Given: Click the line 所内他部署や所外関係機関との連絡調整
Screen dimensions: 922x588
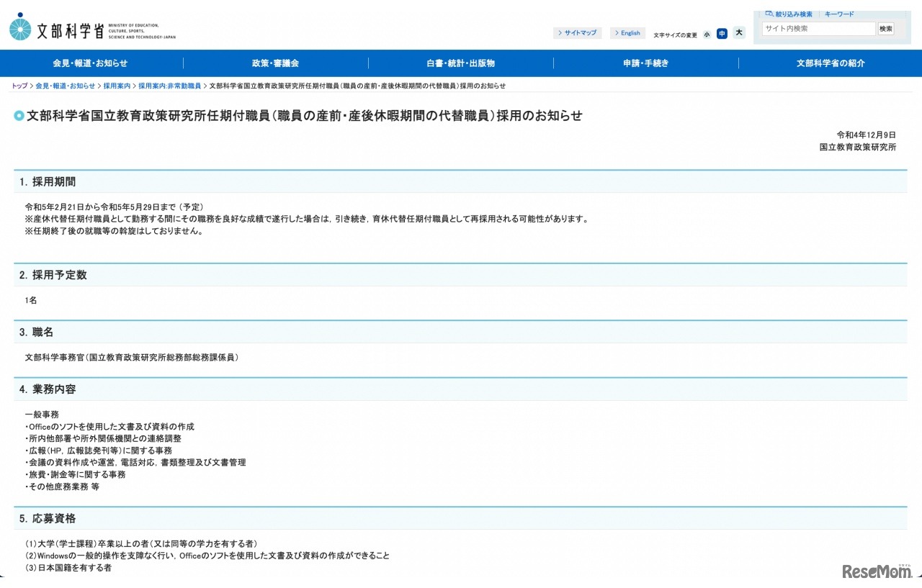Looking at the screenshot, I should (x=103, y=438).
